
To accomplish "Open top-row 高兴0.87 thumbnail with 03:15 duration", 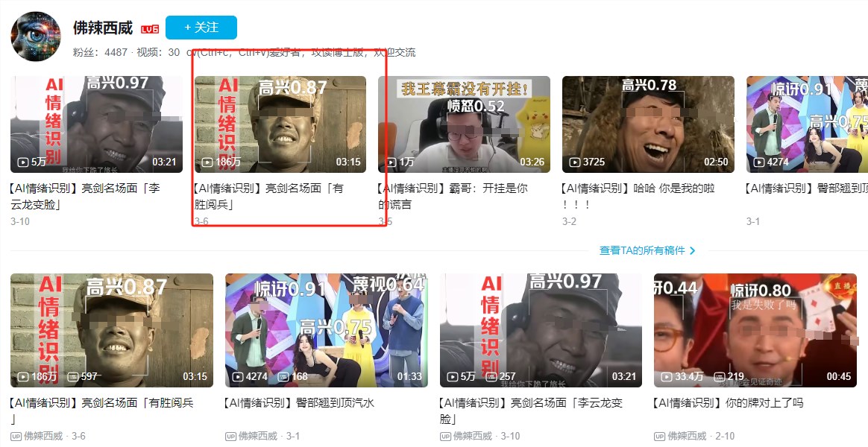I will click(x=280, y=124).
